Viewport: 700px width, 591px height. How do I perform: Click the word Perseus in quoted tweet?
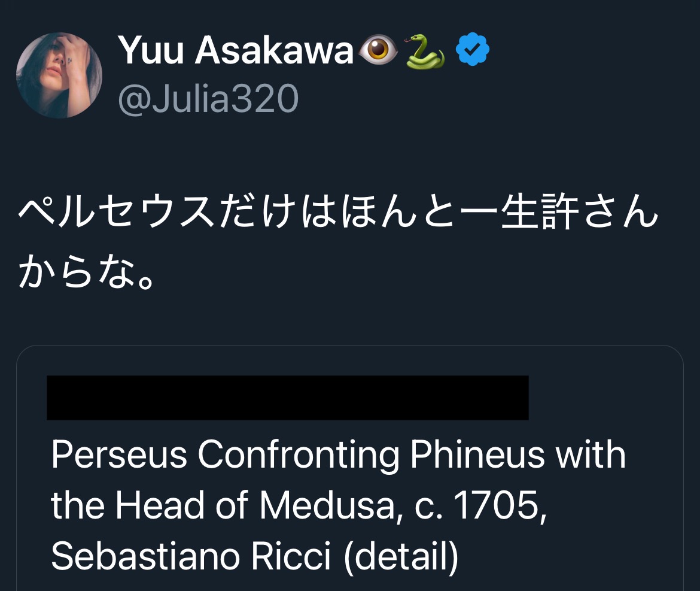point(119,455)
